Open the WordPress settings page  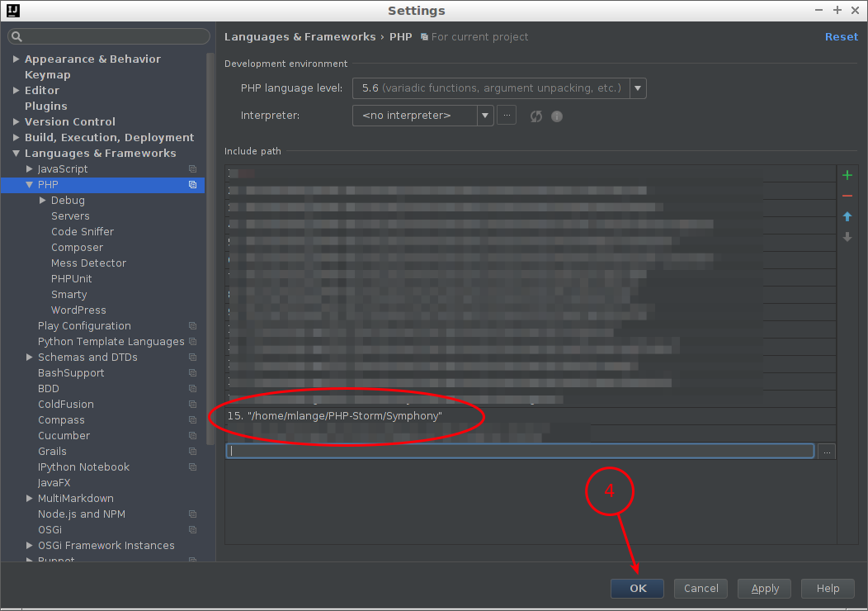coord(78,310)
